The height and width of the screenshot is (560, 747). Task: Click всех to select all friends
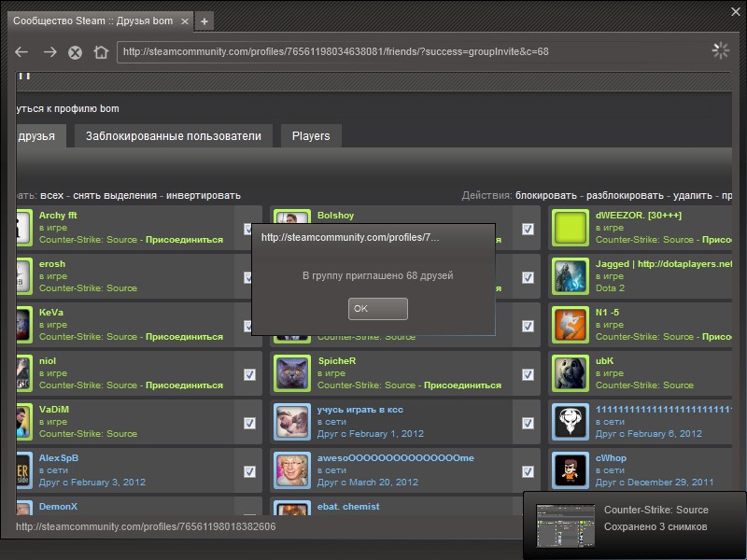[x=52, y=195]
